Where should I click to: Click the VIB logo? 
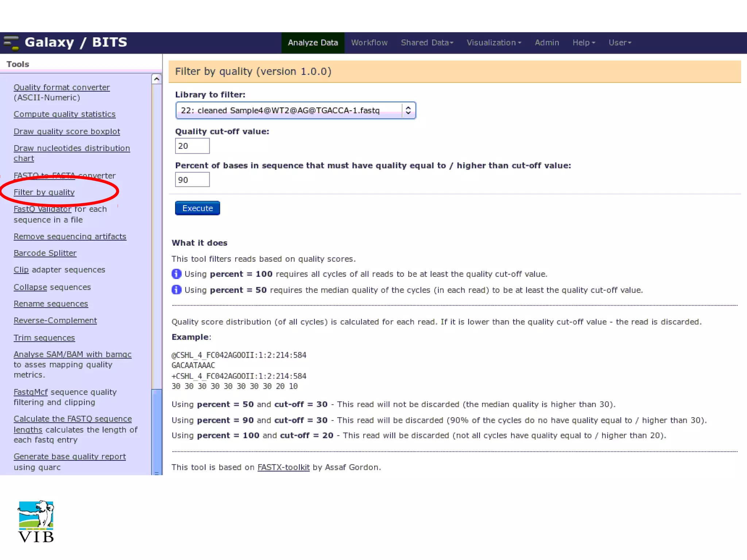tap(36, 521)
